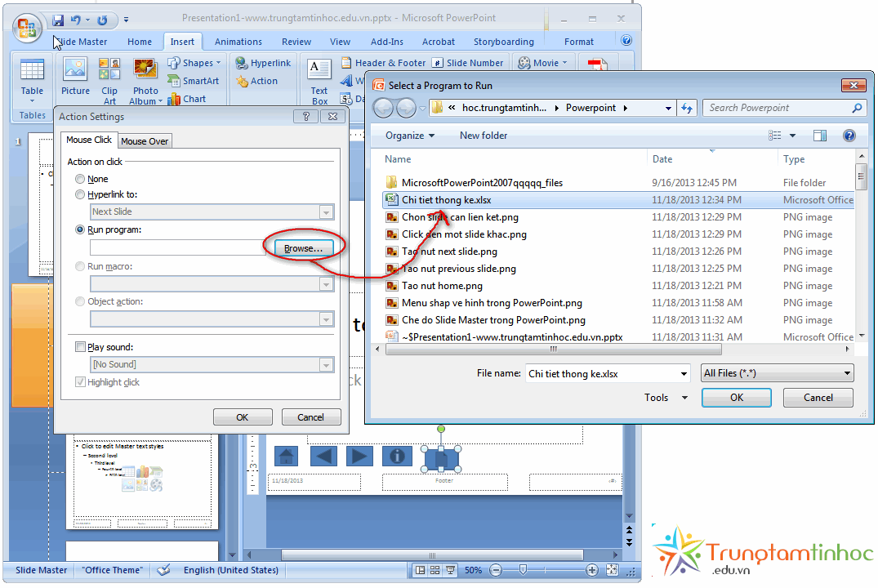Expand the No Sound dropdown

326,364
